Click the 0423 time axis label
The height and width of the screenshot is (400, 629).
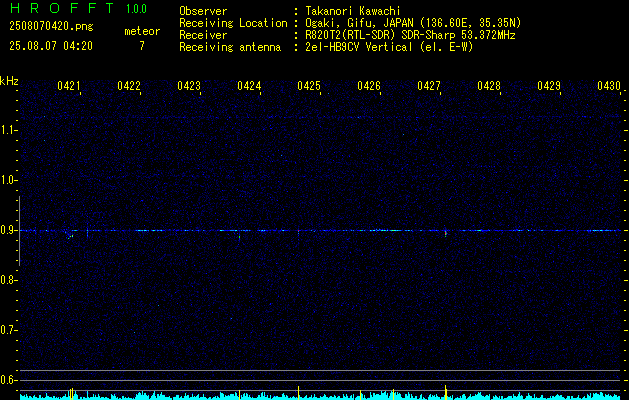[x=189, y=85]
